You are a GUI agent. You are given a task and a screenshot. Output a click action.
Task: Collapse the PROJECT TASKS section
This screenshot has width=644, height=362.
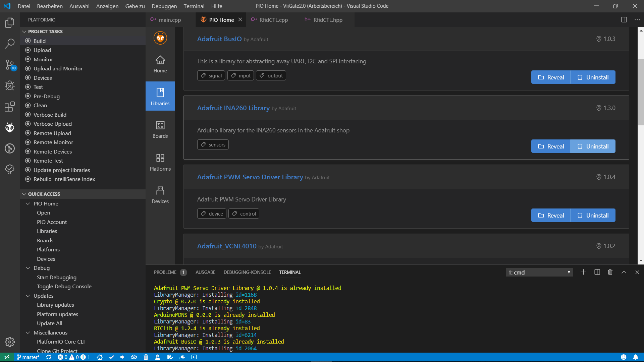coord(46,31)
